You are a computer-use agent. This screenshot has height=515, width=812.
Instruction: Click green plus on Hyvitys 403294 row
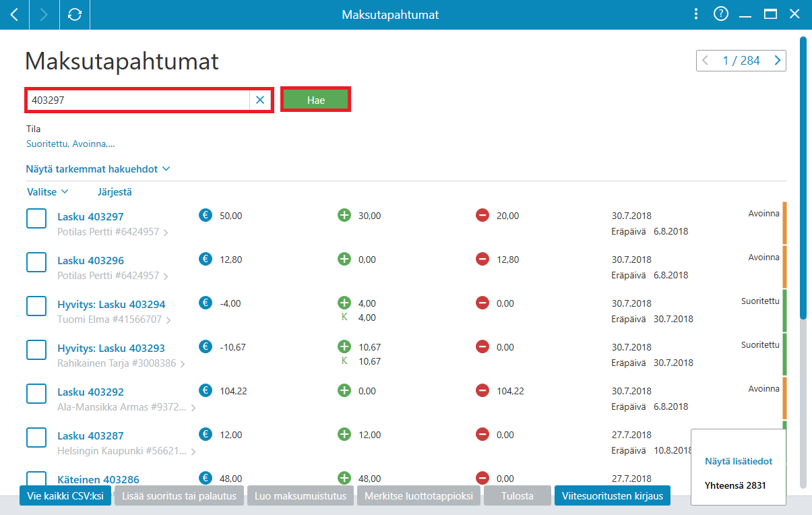pos(344,303)
